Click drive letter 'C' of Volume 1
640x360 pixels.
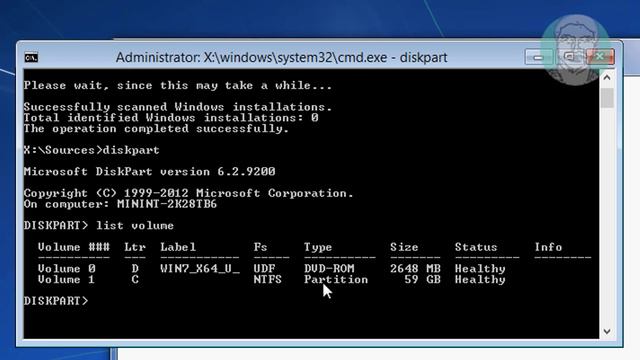click(x=135, y=280)
